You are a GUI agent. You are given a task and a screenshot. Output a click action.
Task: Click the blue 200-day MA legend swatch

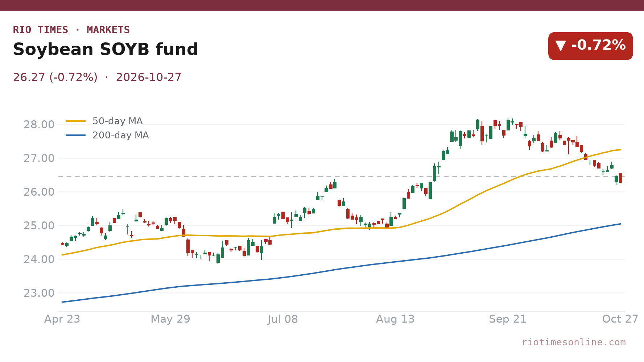tap(76, 135)
